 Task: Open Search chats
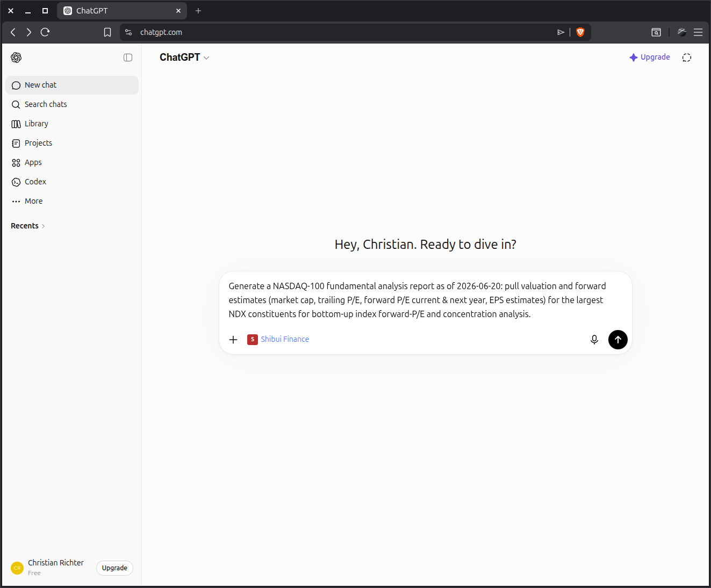(72, 104)
